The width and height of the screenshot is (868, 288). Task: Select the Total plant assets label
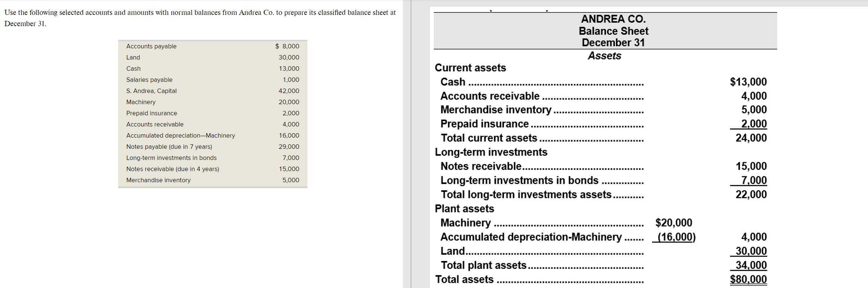pos(483,265)
